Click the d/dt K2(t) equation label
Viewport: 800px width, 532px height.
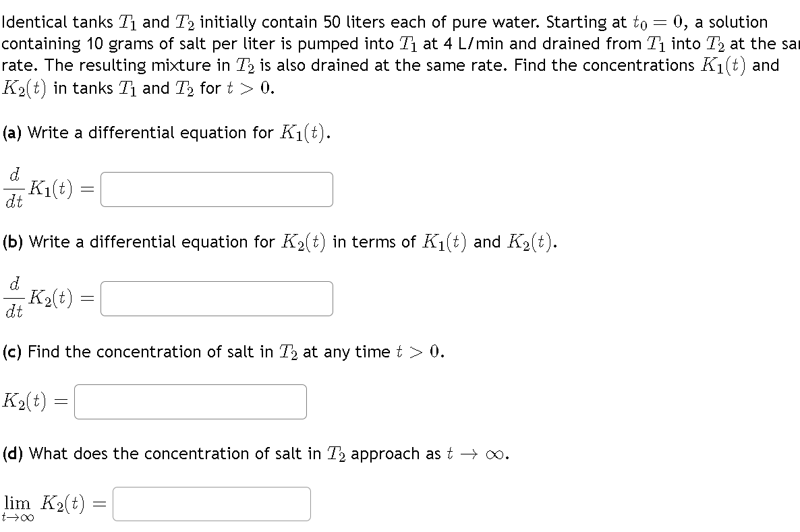coord(47,298)
